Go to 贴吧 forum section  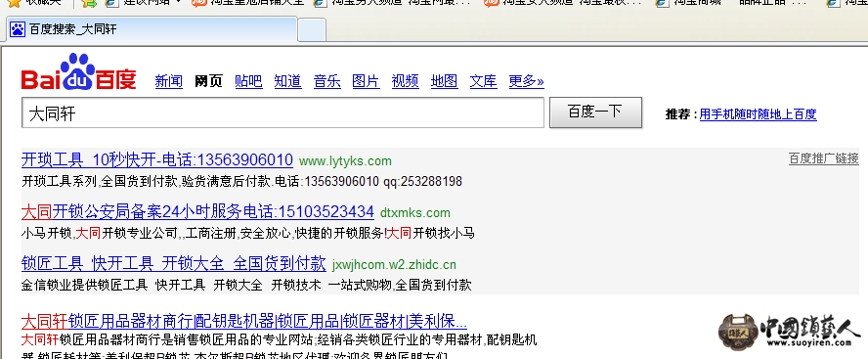[x=248, y=81]
